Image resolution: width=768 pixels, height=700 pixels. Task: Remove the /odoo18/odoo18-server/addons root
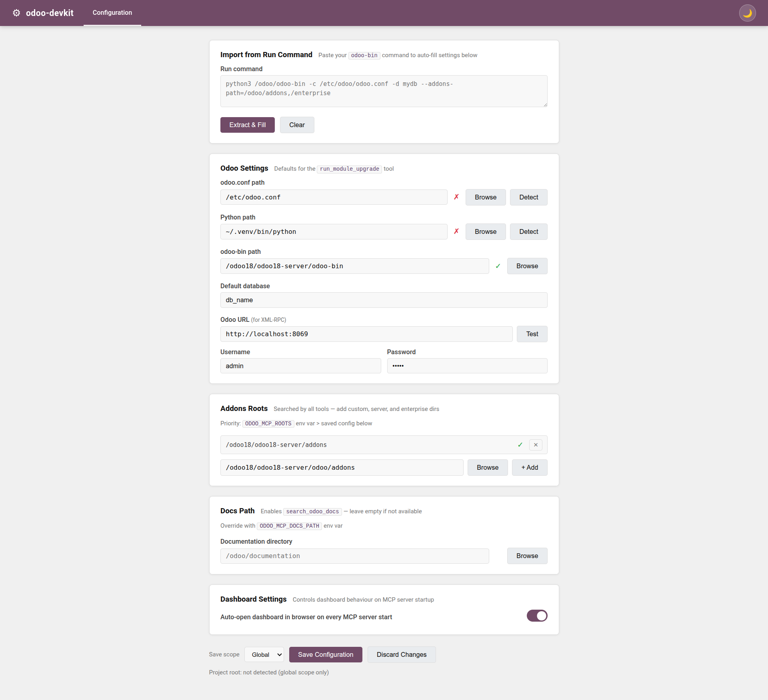click(536, 445)
